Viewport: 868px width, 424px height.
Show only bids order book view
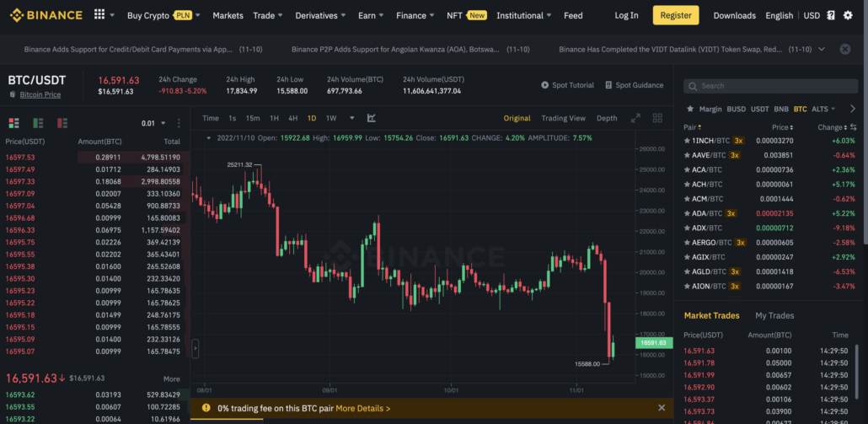[38, 123]
